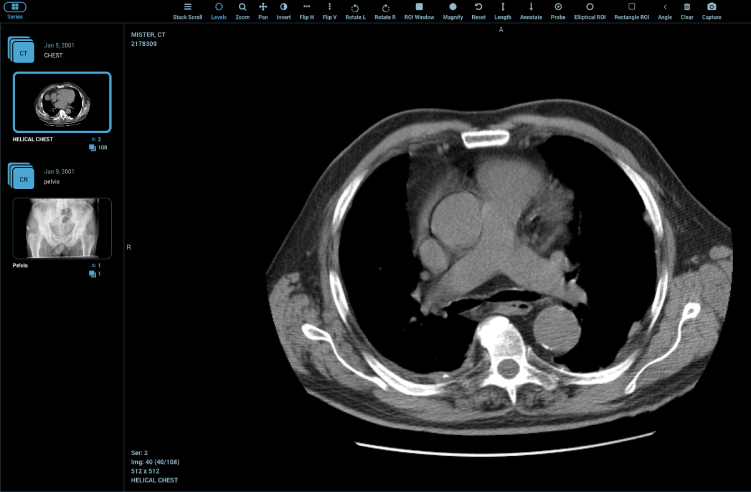Select the Stack Scroll tool
The height and width of the screenshot is (492, 751).
click(x=187, y=10)
